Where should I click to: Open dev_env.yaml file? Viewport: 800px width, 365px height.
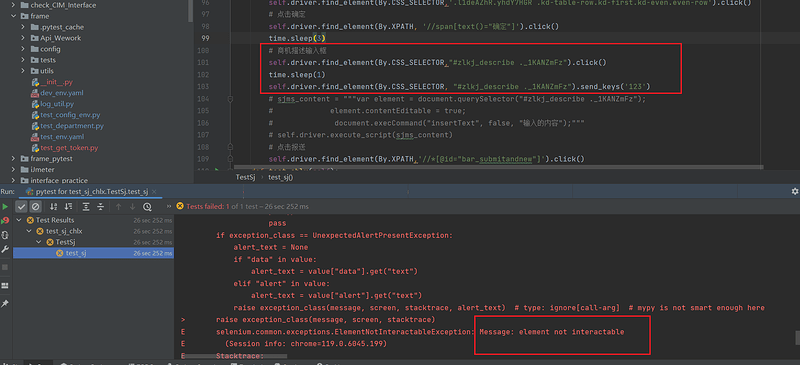[57, 93]
